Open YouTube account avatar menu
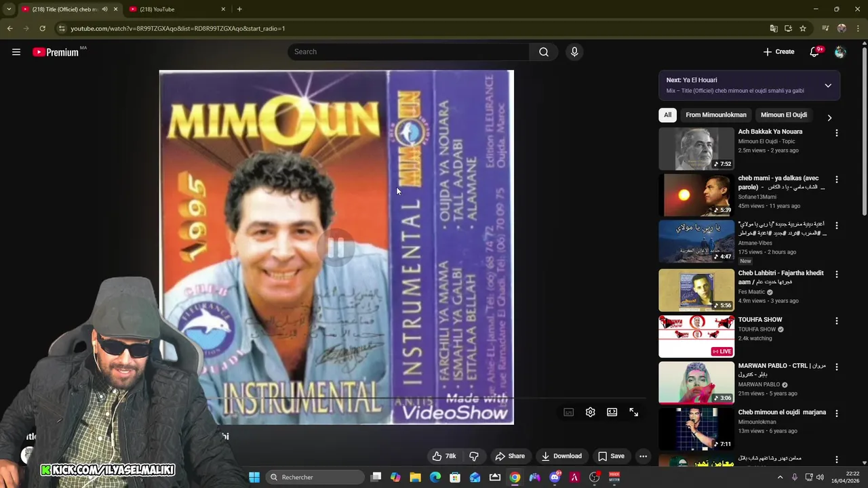The image size is (868, 488). (x=840, y=52)
